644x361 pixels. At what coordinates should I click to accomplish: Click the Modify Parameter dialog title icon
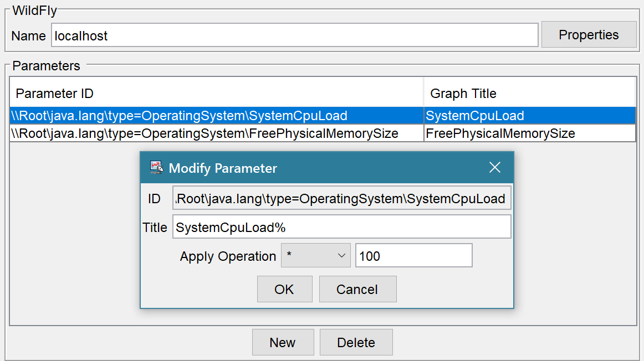point(156,167)
